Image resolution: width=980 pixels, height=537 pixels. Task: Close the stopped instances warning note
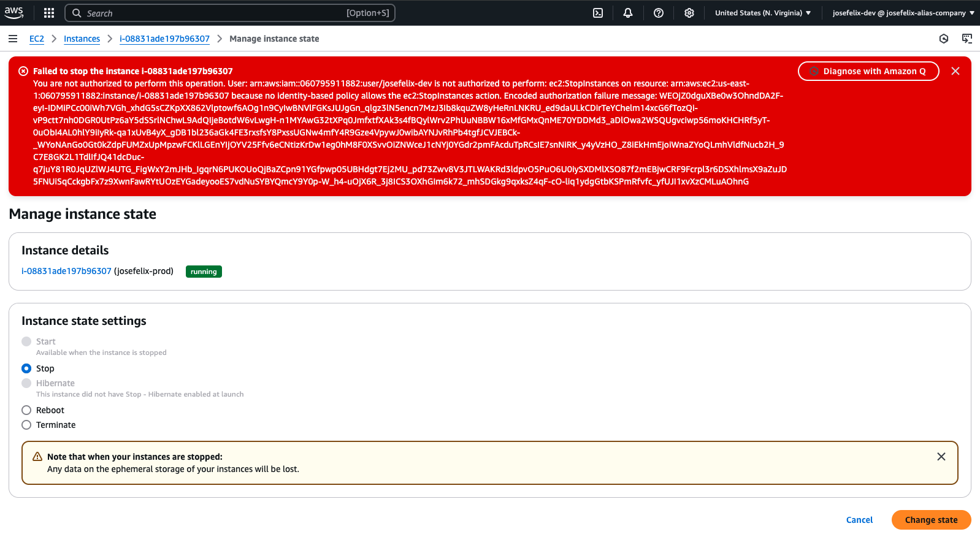coord(941,457)
